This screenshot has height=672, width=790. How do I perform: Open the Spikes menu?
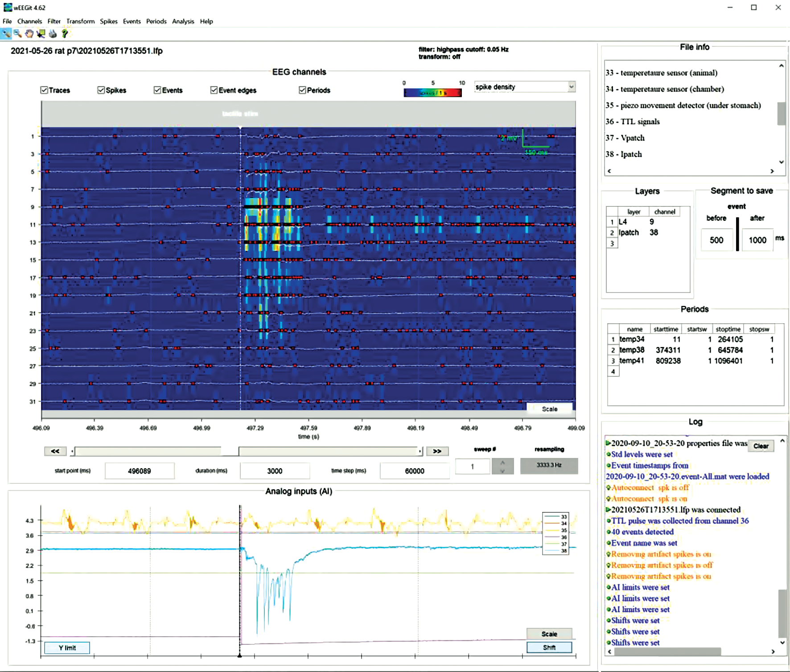(x=108, y=21)
